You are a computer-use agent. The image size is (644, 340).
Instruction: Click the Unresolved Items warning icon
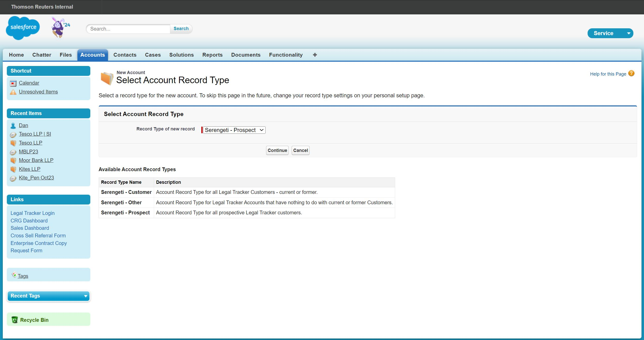coord(13,92)
